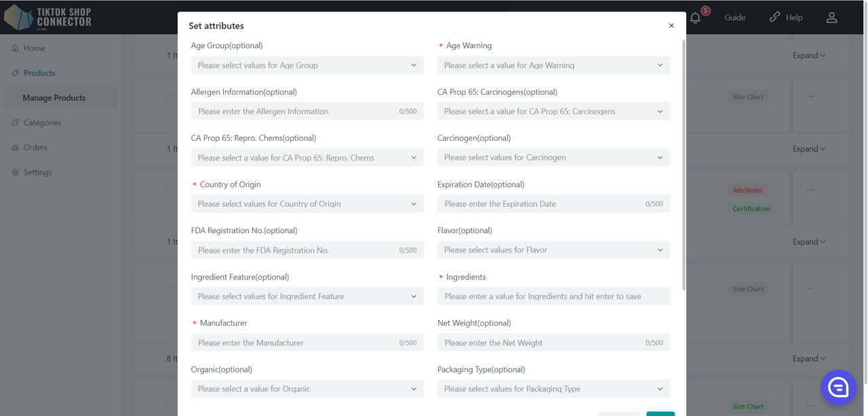Focus the Manufacturer field
Screen dimensions: 868x416
(307, 343)
